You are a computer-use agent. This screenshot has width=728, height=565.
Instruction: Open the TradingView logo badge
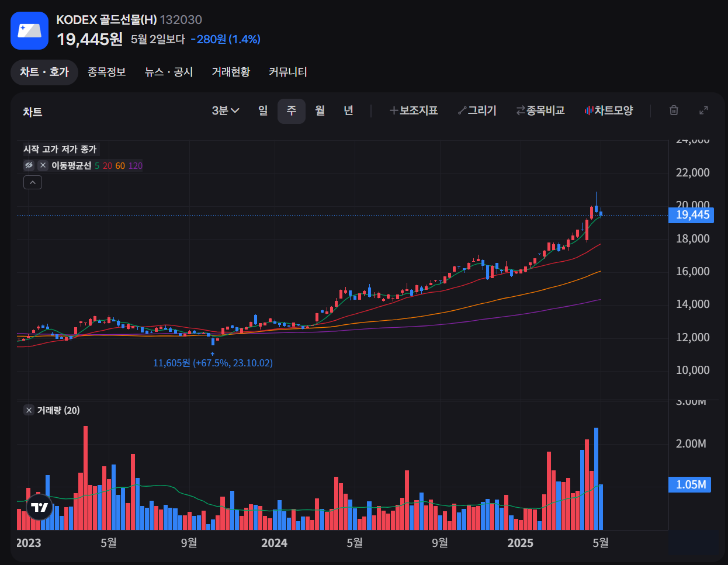tap(40, 507)
